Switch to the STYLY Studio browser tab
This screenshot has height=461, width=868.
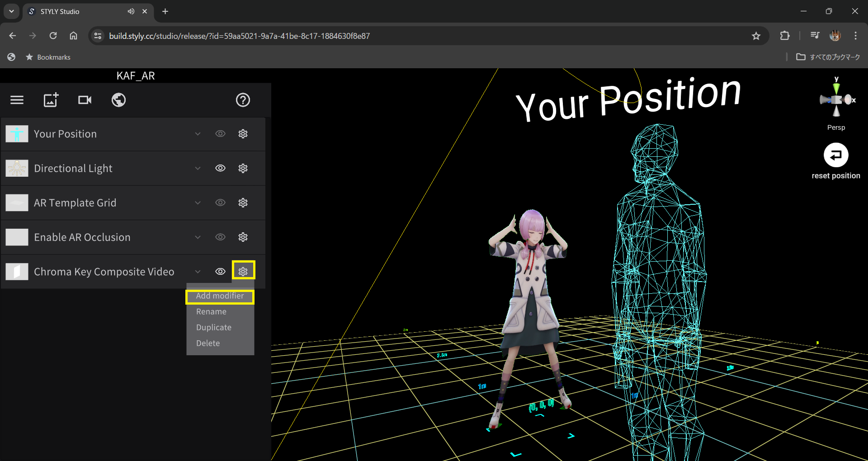tap(88, 11)
